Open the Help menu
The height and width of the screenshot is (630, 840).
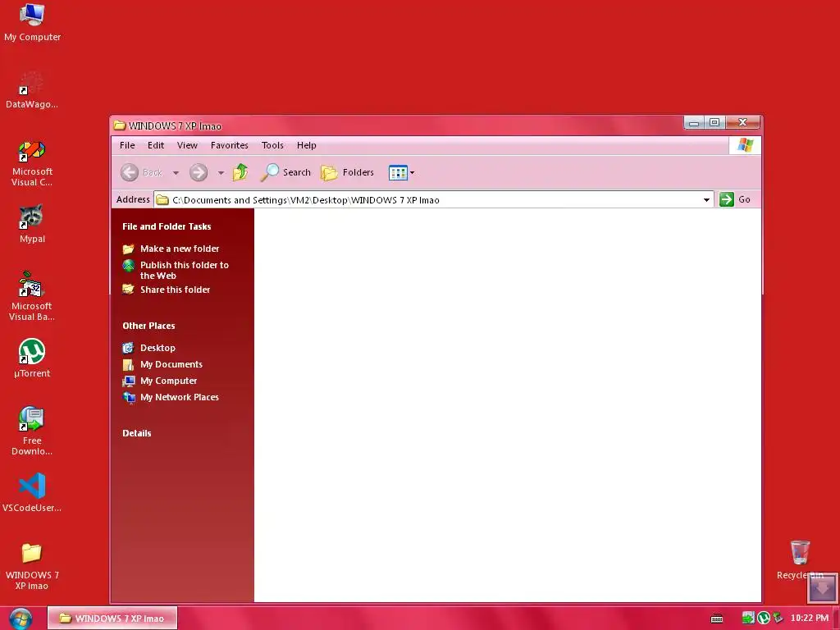(307, 145)
